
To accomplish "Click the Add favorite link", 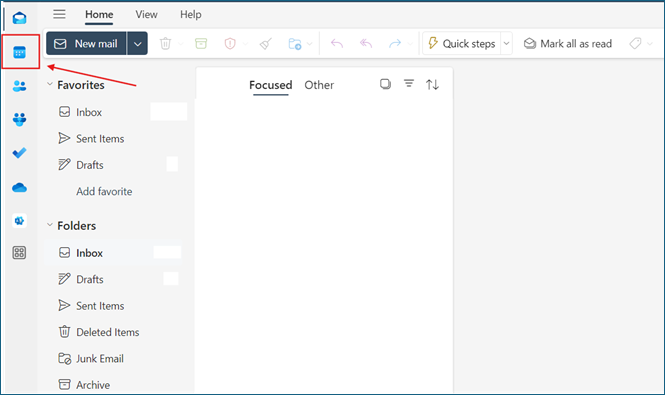I will (104, 191).
